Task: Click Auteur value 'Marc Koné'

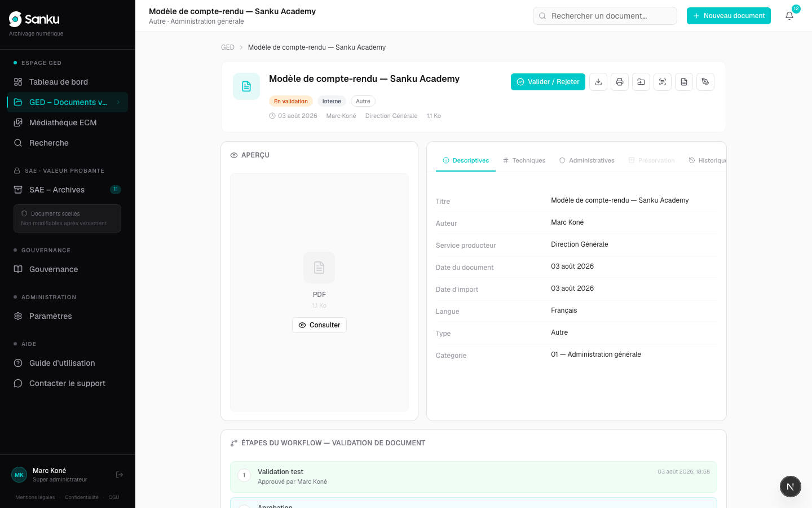Action: tap(567, 222)
